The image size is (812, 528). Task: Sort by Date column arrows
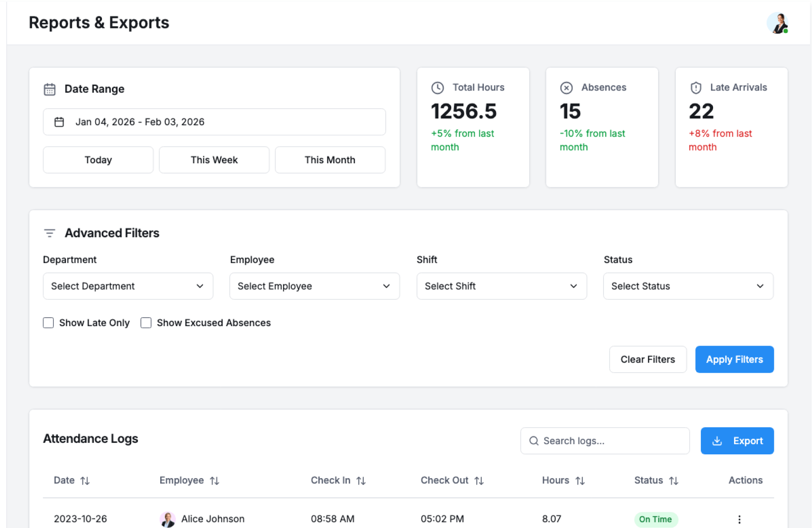coord(85,481)
